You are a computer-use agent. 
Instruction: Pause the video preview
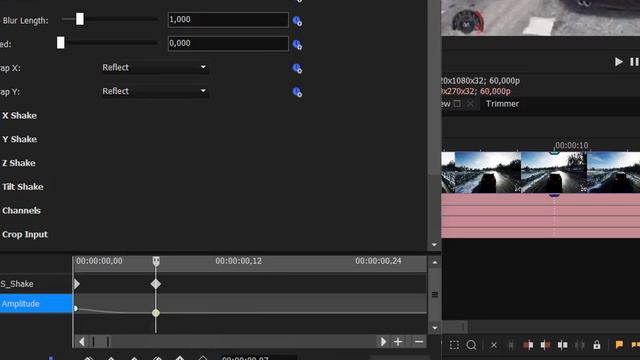[x=634, y=62]
